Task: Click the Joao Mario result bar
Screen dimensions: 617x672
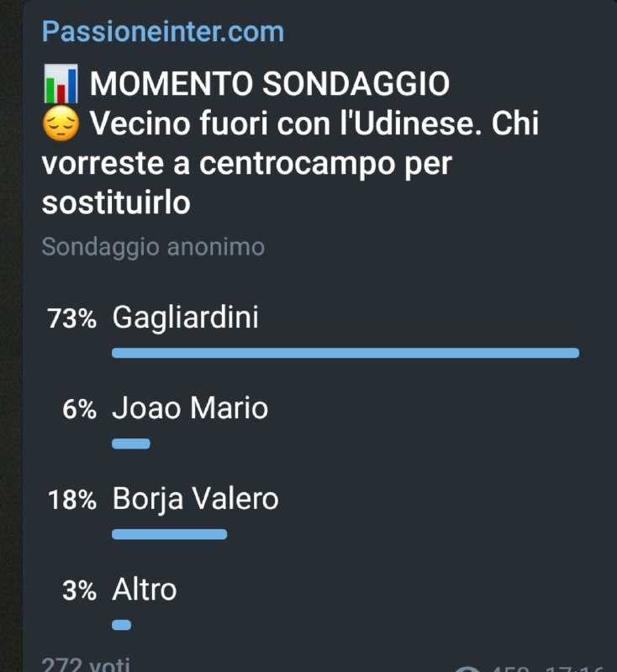Action: click(131, 444)
